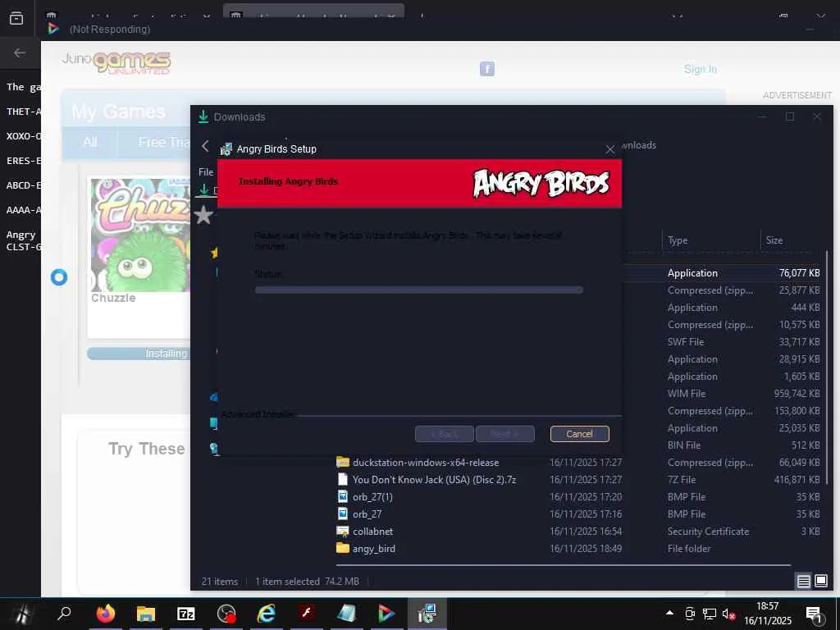Image resolution: width=840 pixels, height=630 pixels.
Task: Close the Angry Birds Setup dialog
Action: [610, 149]
